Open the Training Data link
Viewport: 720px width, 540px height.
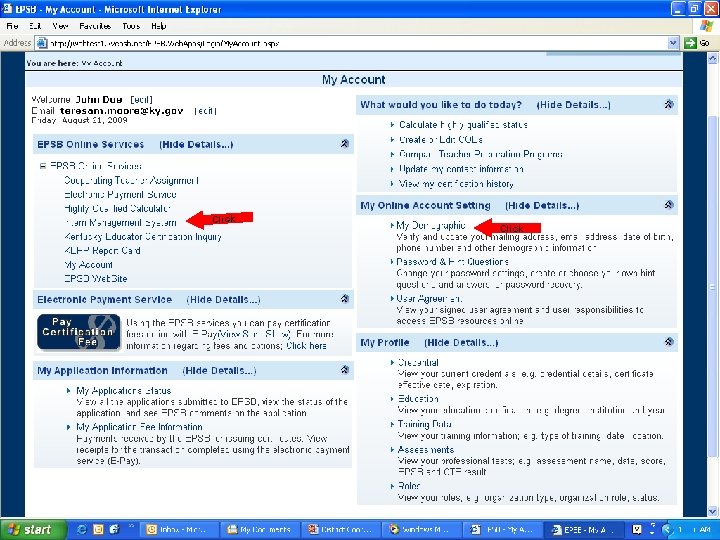tap(425, 424)
